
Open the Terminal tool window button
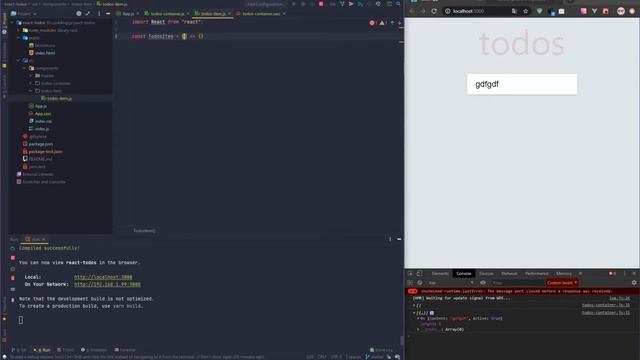click(125, 350)
